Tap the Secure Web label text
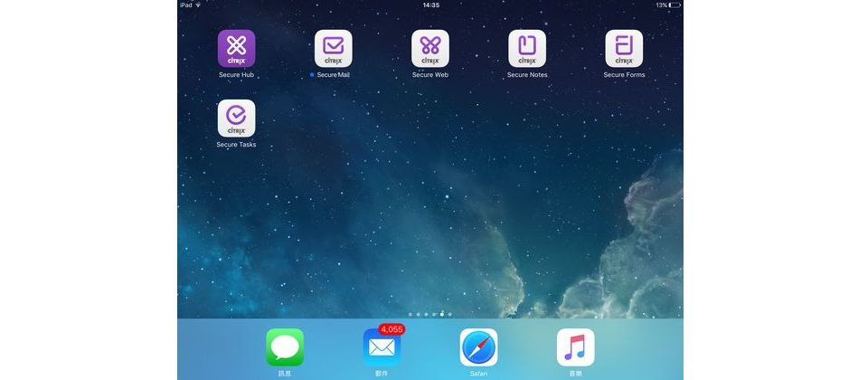Viewport: 868px width, 380px height. pyautogui.click(x=430, y=75)
